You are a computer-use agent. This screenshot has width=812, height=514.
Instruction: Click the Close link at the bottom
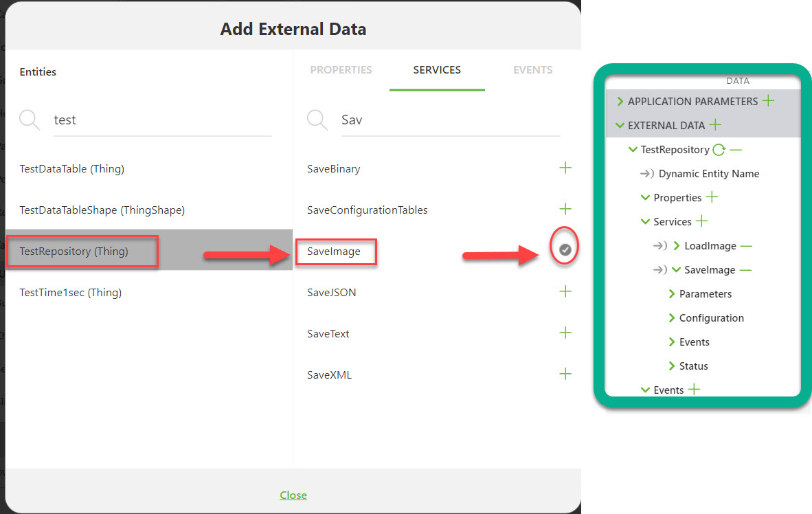[293, 494]
